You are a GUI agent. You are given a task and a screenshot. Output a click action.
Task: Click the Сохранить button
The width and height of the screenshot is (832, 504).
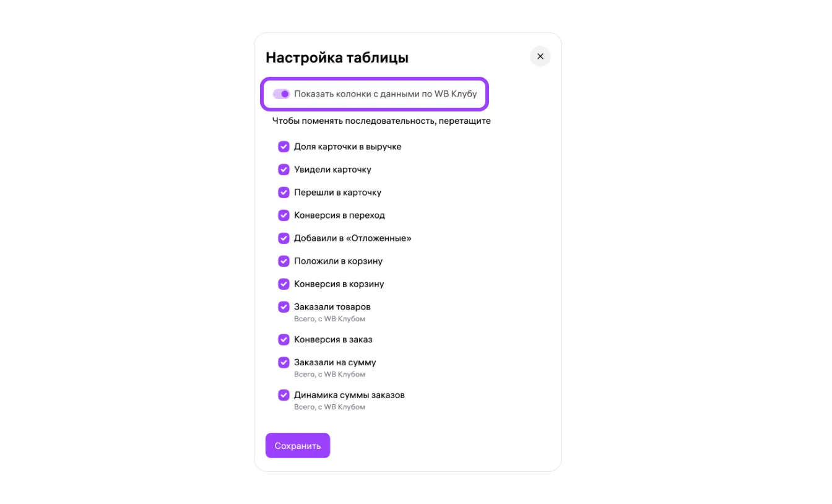click(298, 446)
